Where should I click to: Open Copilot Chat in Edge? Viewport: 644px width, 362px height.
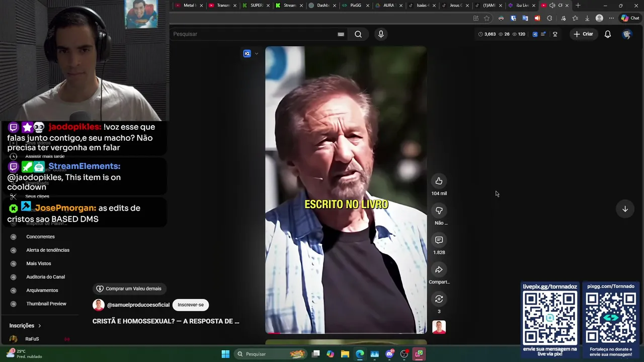[630, 18]
